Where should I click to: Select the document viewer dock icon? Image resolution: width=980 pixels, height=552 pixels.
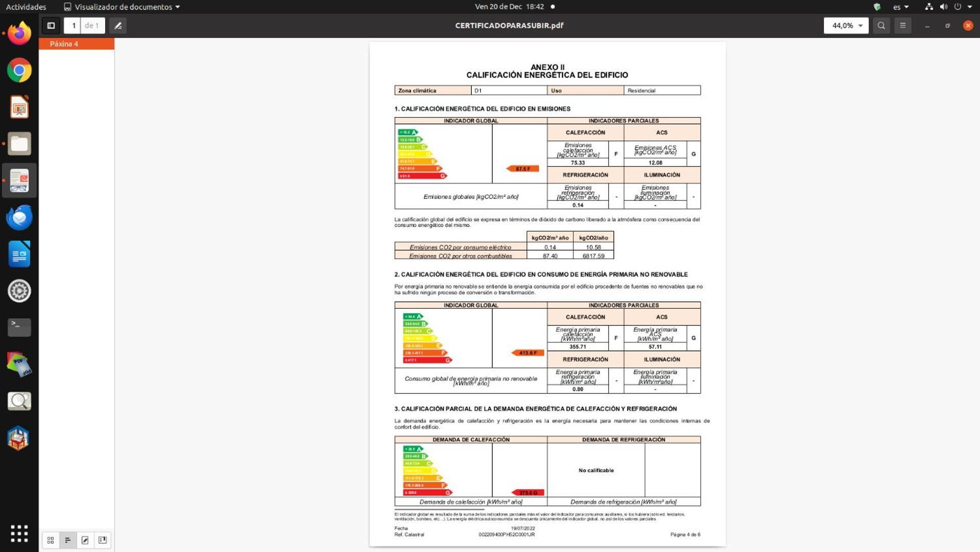click(19, 181)
